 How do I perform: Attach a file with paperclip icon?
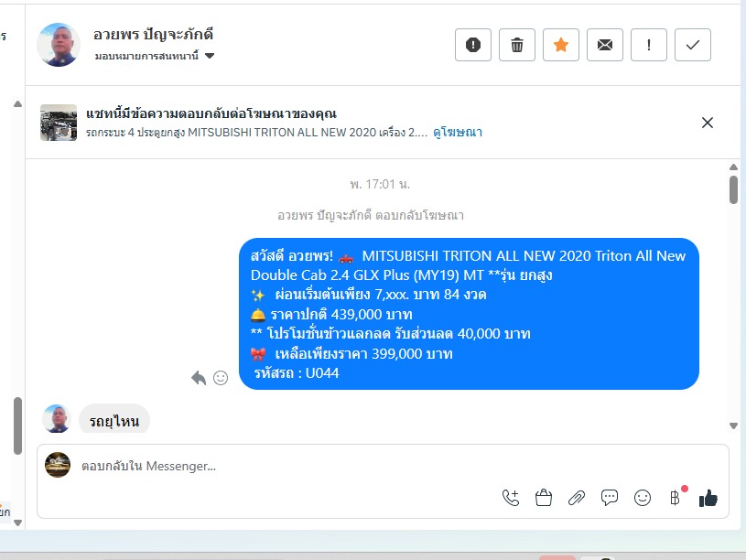point(576,498)
